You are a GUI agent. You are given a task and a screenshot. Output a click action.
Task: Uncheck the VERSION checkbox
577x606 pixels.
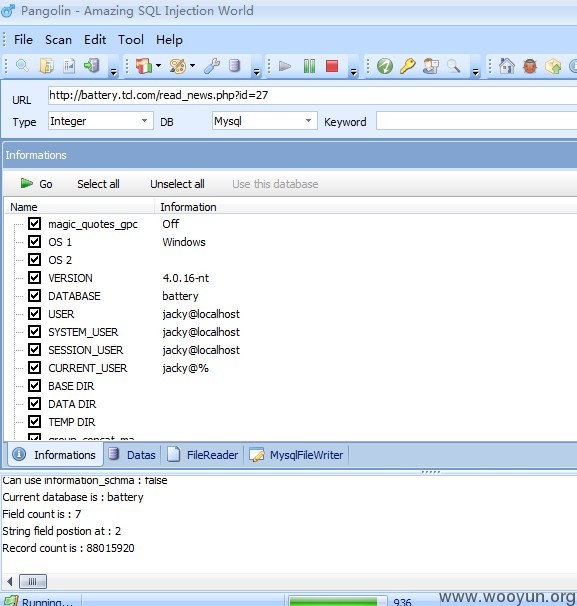tap(34, 277)
